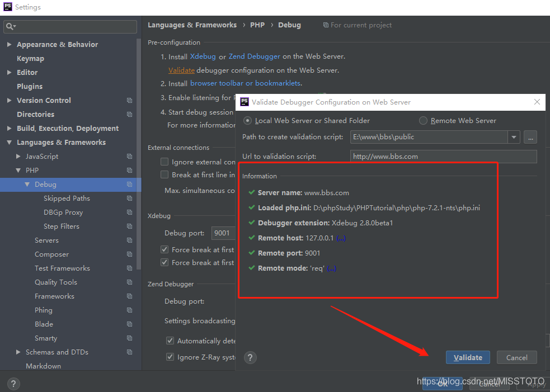
Task: Open Skipped Paths settings page
Action: pos(67,199)
